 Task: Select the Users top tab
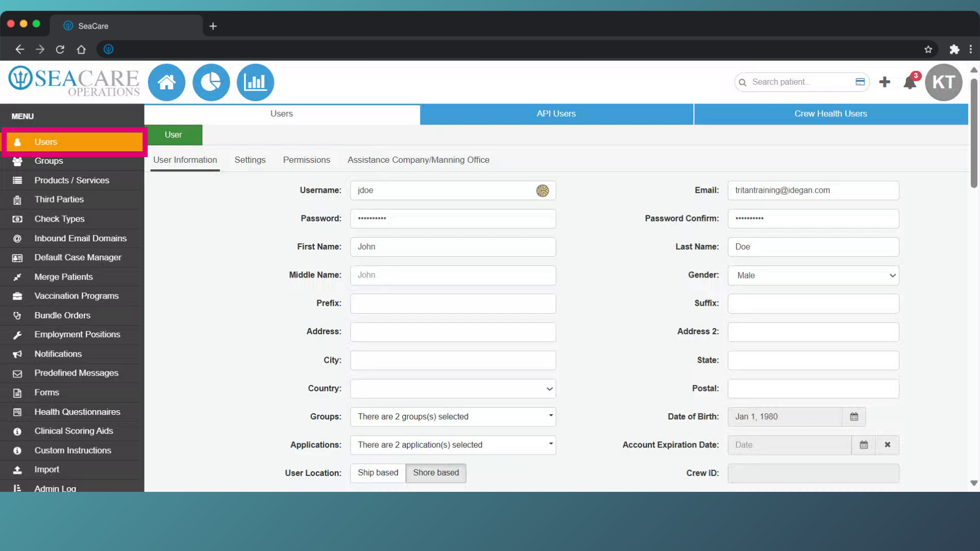pyautogui.click(x=282, y=114)
